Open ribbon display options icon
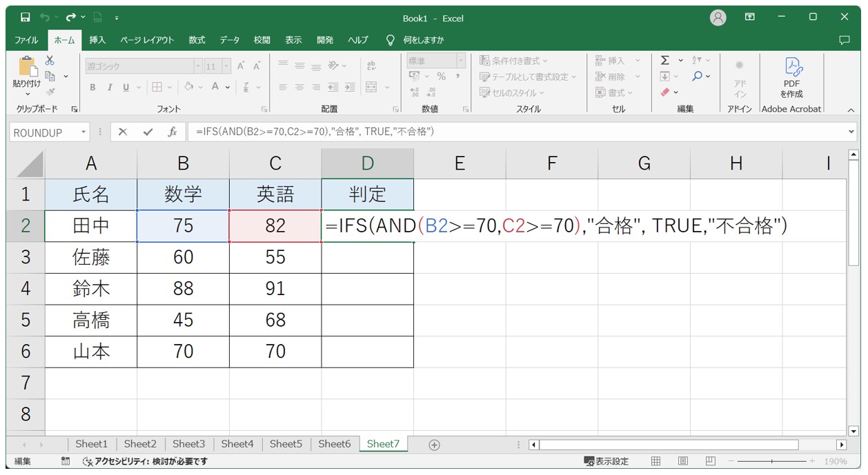868x475 pixels. tap(750, 17)
